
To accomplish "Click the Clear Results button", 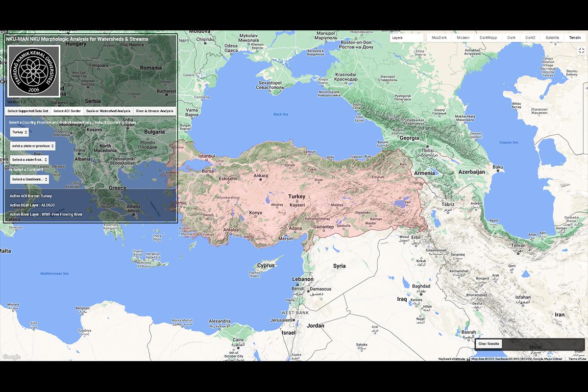I will pyautogui.click(x=489, y=344).
